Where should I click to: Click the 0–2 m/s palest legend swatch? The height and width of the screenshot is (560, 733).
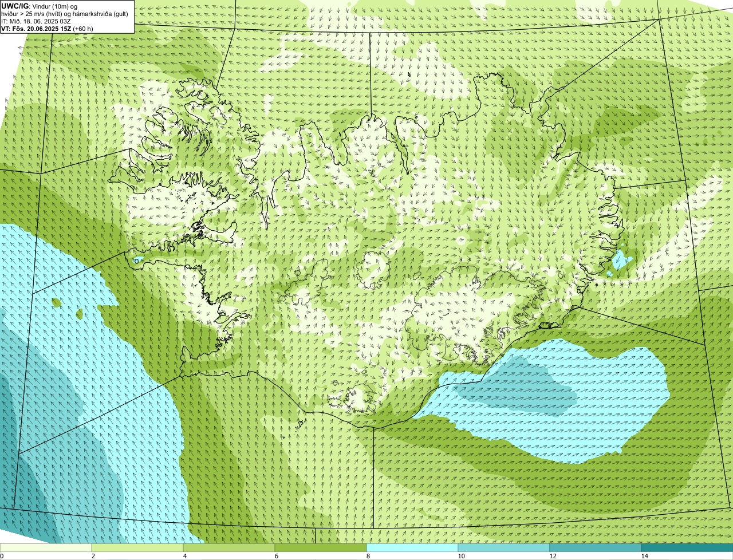point(46,547)
